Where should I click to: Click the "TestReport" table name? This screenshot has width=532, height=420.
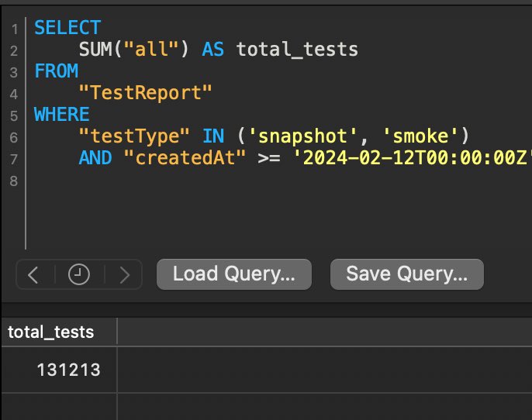point(145,93)
